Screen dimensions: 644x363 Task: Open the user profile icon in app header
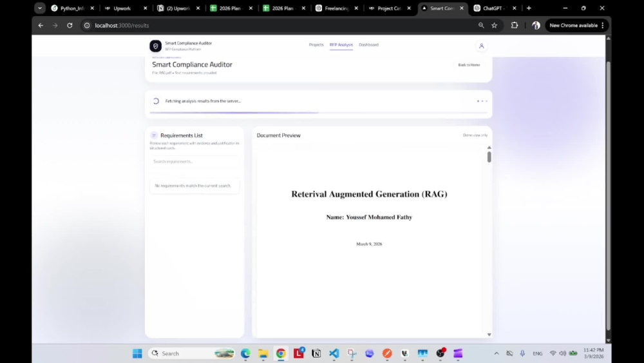[481, 46]
